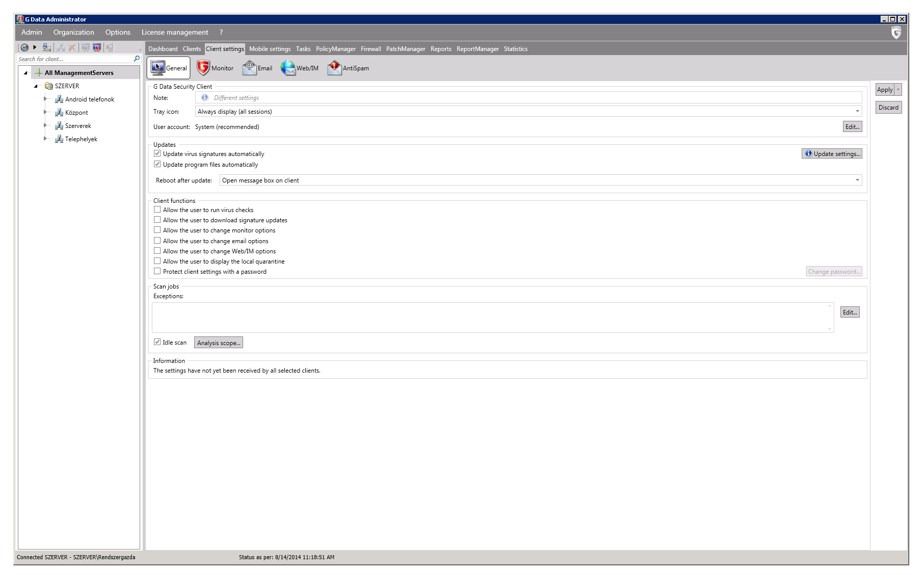Click the greyed group hierarchy toolbar icon
Image resolution: width=924 pixels, height=575 pixels.
[x=61, y=47]
